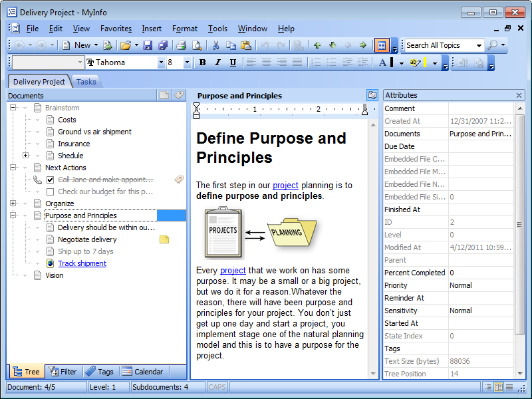Image resolution: width=532 pixels, height=399 pixels.
Task: Click the import document icon next to New
Action: click(x=108, y=45)
